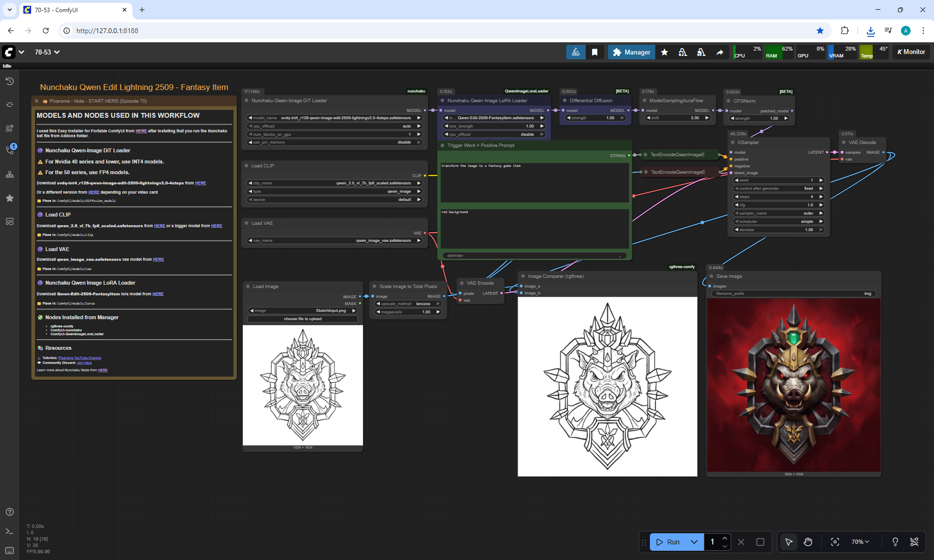Click choose file to upload button
The height and width of the screenshot is (560, 934).
[x=303, y=319]
